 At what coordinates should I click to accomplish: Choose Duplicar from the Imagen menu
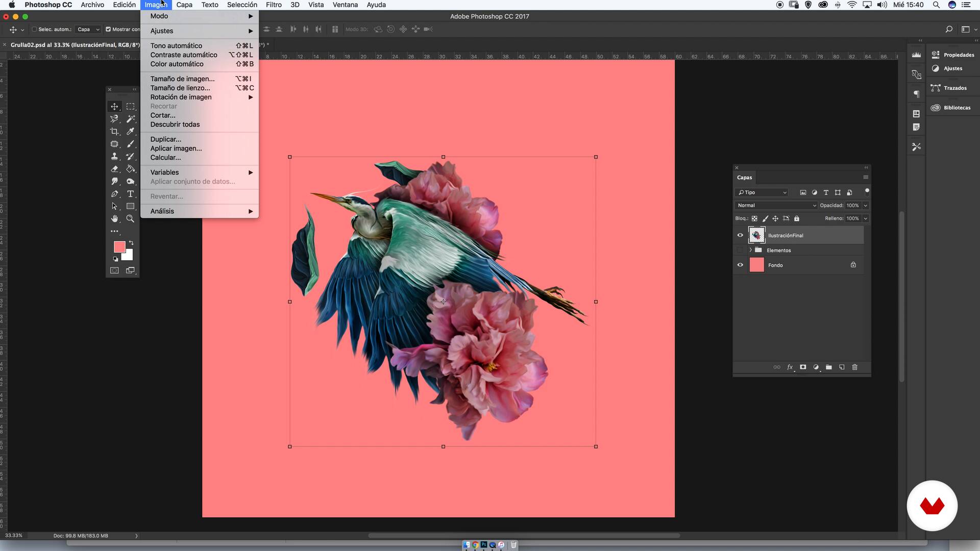tap(200, 139)
